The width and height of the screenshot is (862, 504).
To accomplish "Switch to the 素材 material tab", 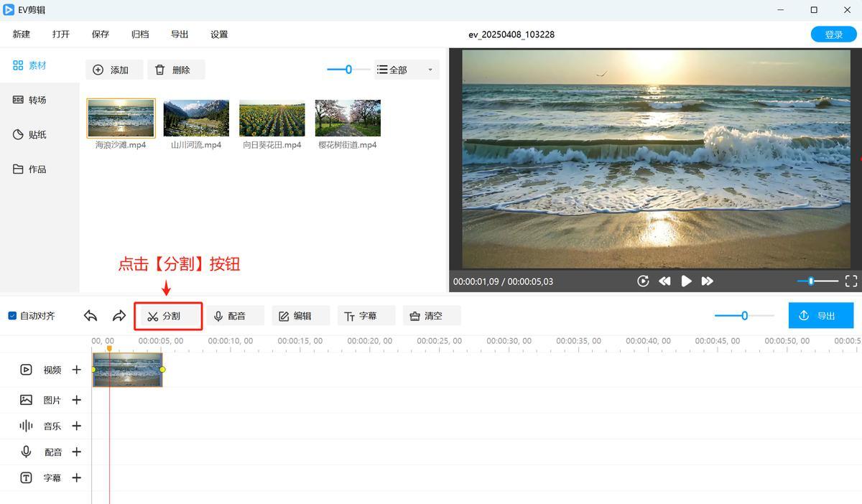I will pos(30,65).
